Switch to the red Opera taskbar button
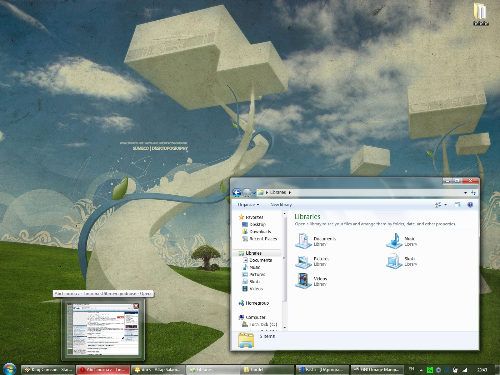 [103, 370]
